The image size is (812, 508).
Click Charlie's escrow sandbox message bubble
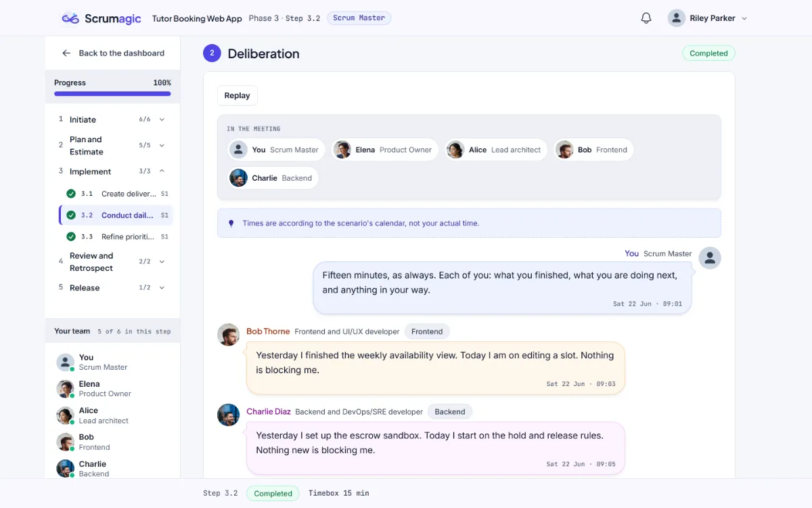pyautogui.click(x=436, y=448)
